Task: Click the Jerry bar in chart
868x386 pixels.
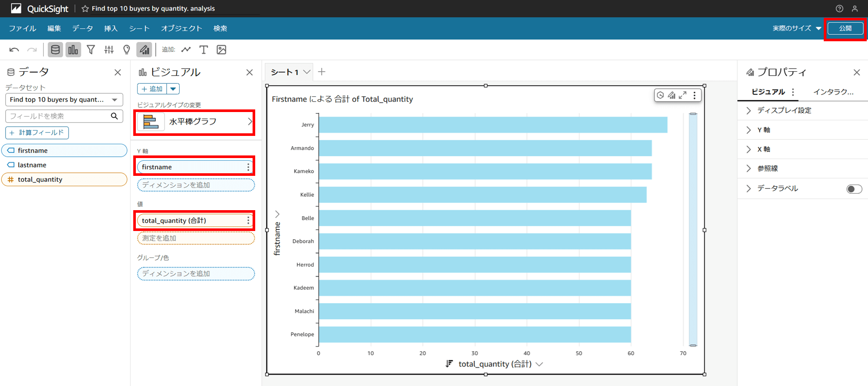Action: [x=493, y=125]
